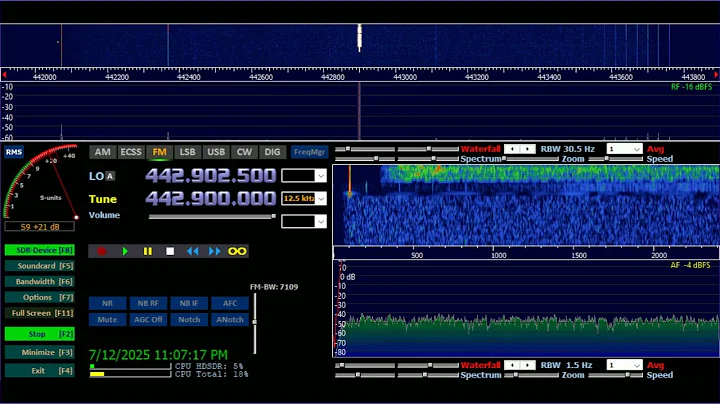
Task: Click the red left arrow on frequency scale
Action: click(x=4, y=74)
